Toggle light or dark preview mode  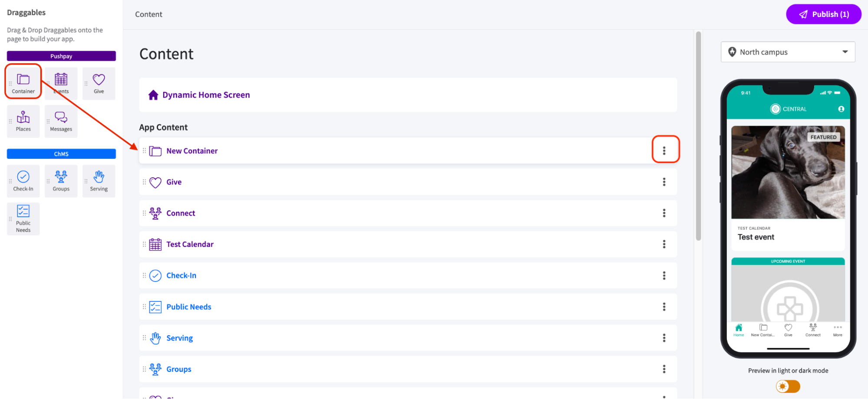[788, 386]
